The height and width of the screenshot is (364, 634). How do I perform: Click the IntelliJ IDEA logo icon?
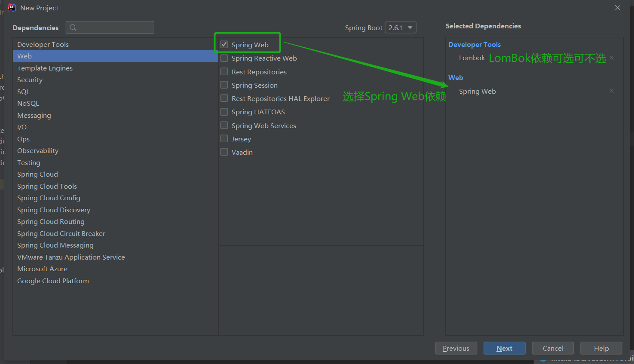point(12,8)
